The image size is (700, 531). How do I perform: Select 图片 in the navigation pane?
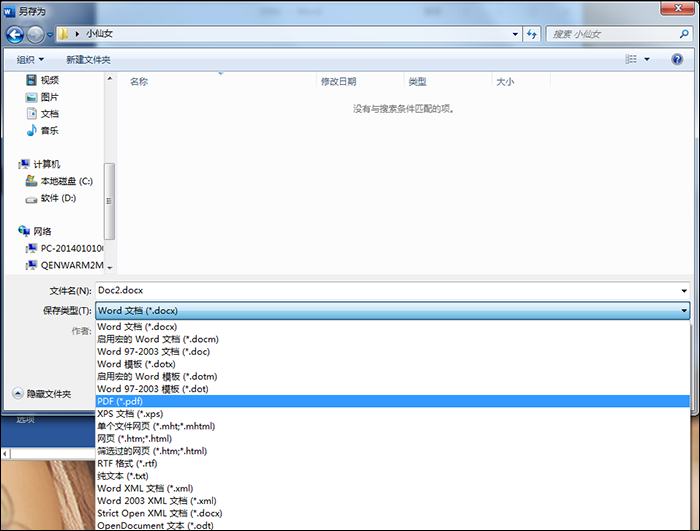pos(42,97)
